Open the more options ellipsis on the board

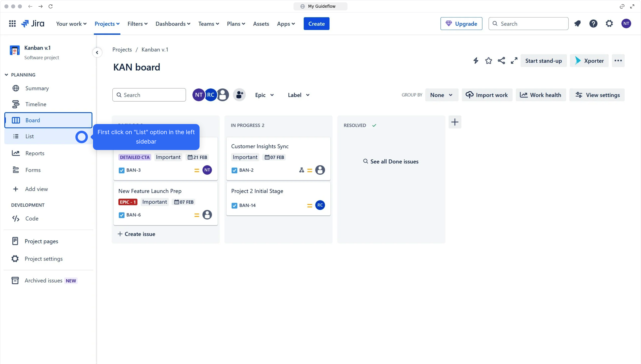click(618, 60)
